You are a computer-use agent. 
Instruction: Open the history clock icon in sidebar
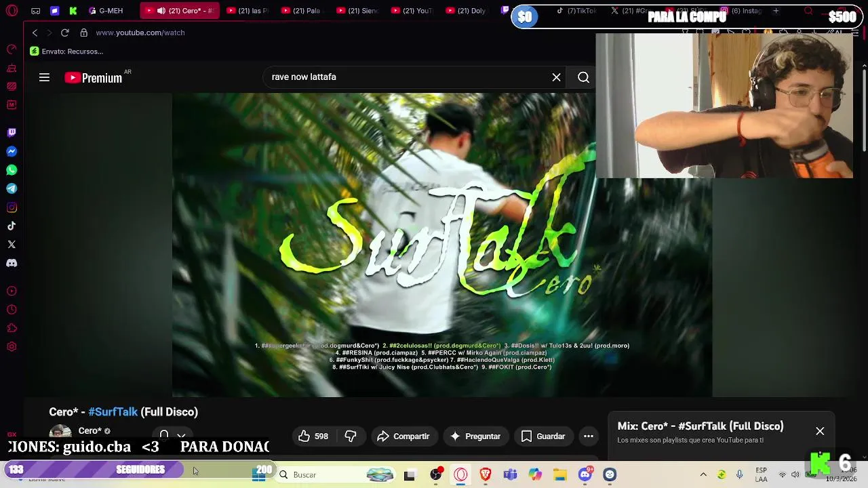[x=12, y=310]
